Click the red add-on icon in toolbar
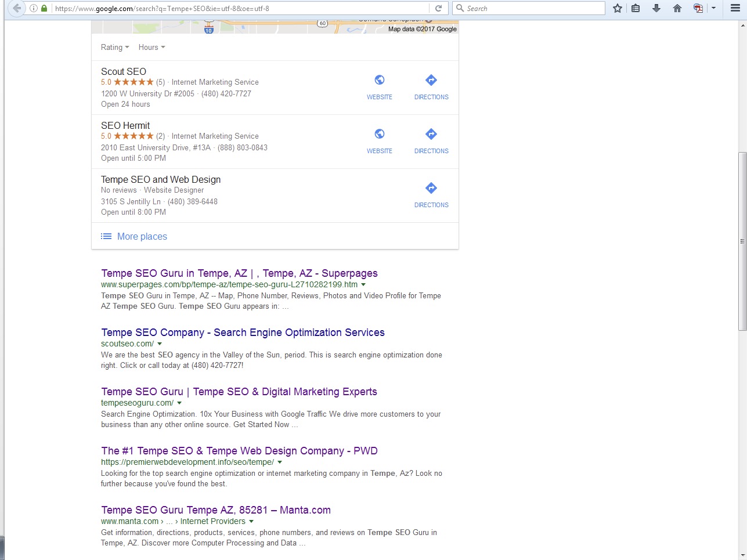747x560 pixels. (698, 8)
